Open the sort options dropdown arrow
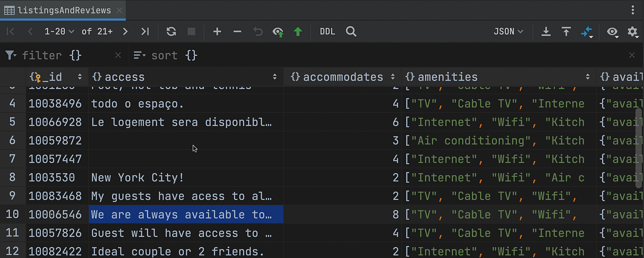Image resolution: width=644 pixels, height=258 pixels. click(140, 55)
